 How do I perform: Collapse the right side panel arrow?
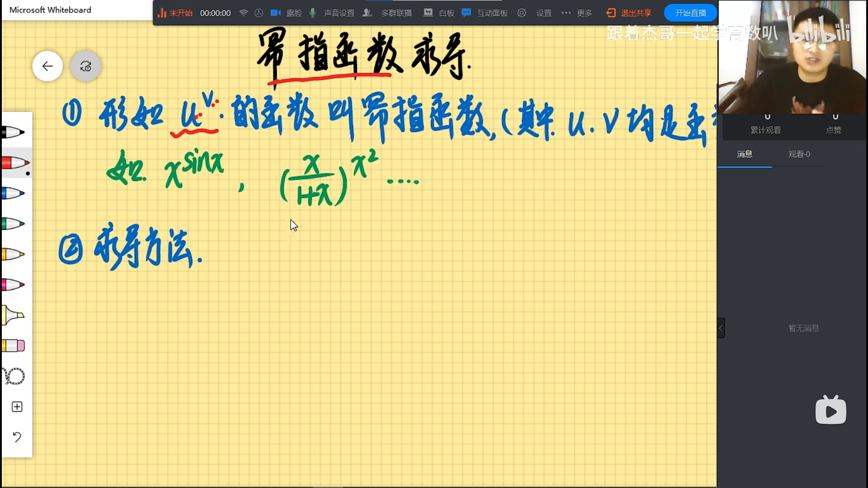pyautogui.click(x=721, y=328)
